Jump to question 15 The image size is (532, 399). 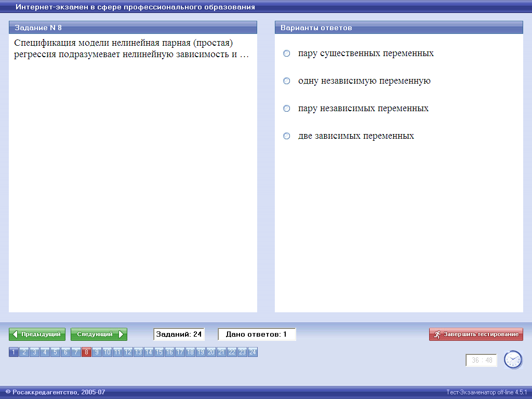[159, 352]
